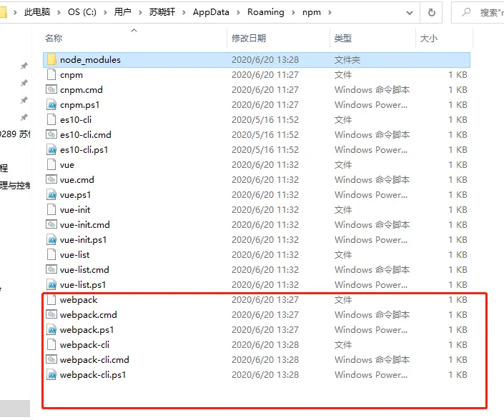Screen dimensions: 504x420
Task: Click the 2020/5/16 11:52 date of es10-cli.cmd
Action: (x=265, y=135)
